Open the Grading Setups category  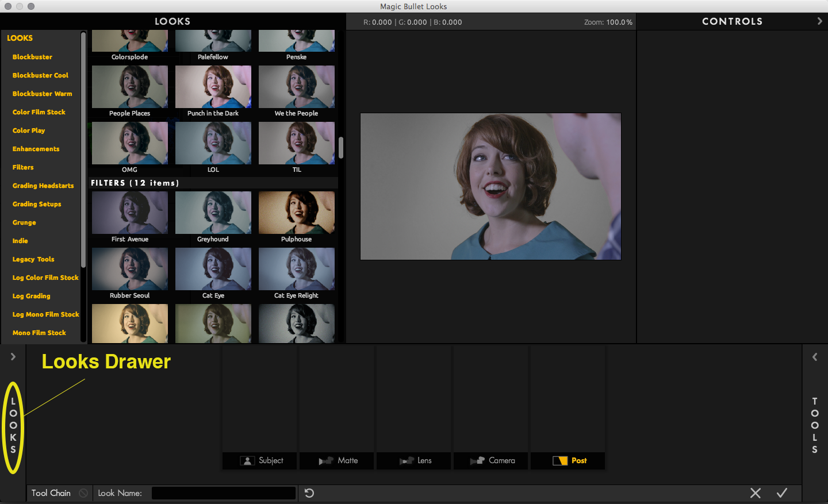pos(37,204)
